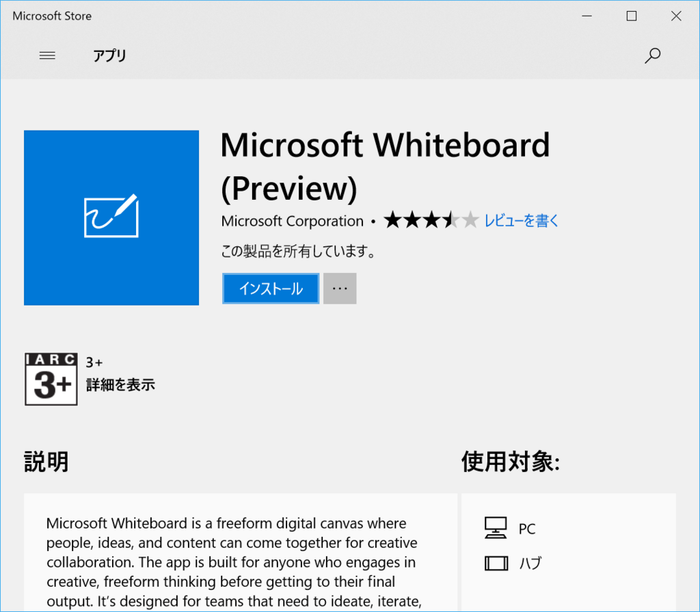The height and width of the screenshot is (612, 700).
Task: Click the Microsoft Corporation publisher name
Action: (x=292, y=220)
